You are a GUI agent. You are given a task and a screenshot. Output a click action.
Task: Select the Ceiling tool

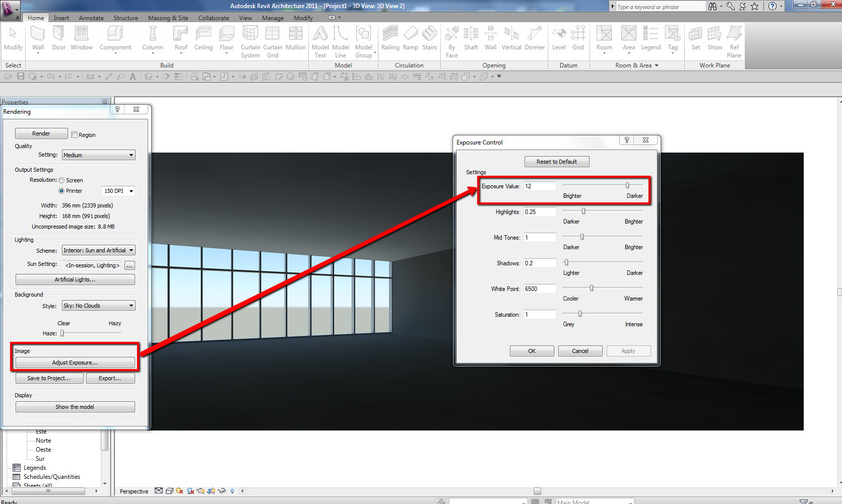pos(203,39)
